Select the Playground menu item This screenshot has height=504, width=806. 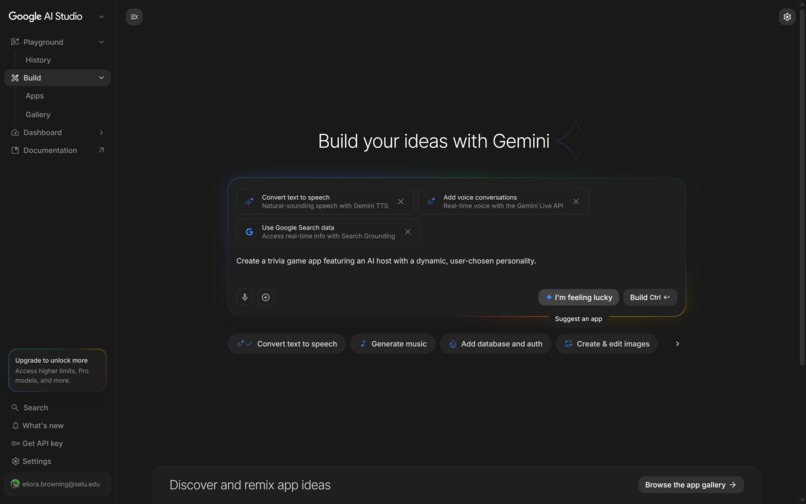57,42
